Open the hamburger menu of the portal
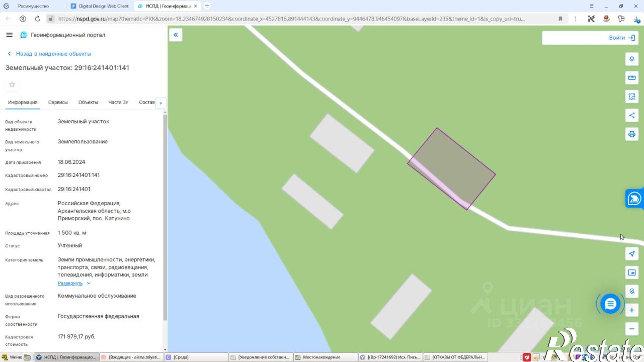644x362 pixels. point(9,35)
